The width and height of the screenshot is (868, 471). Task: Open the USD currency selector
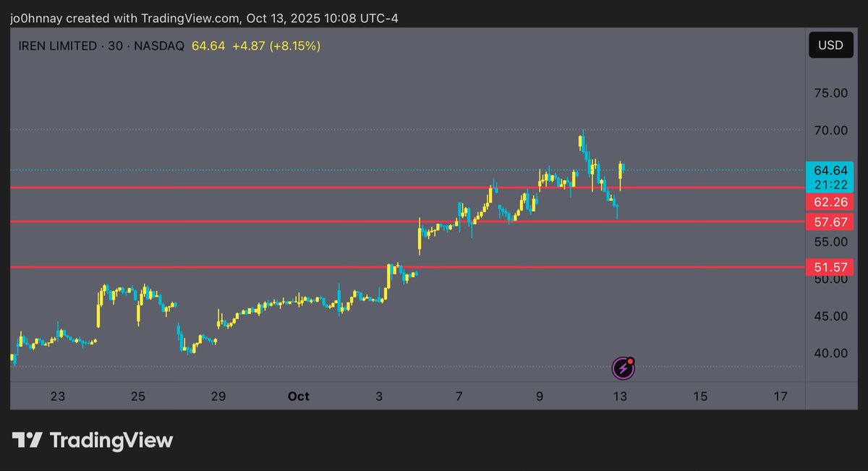click(830, 46)
